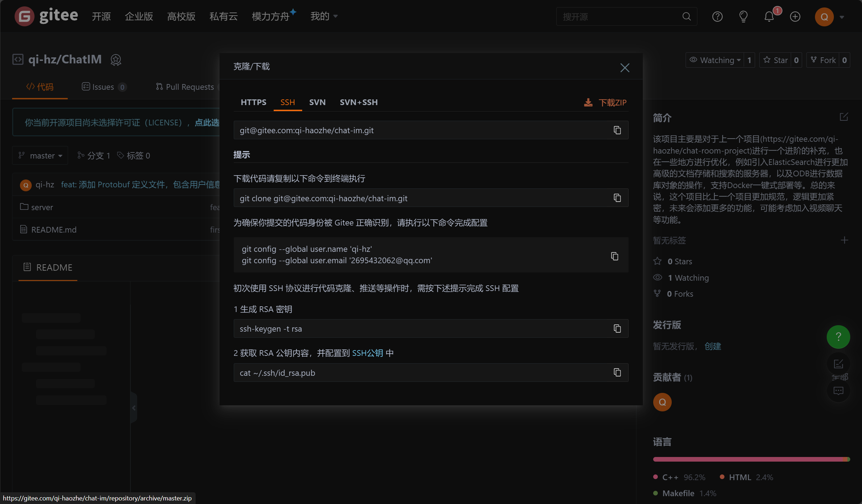
Task: Open the 代码 tab
Action: click(x=40, y=87)
